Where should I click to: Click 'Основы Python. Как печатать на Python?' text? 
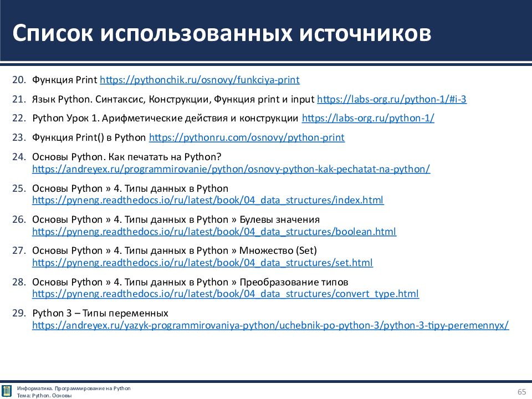tap(126, 157)
